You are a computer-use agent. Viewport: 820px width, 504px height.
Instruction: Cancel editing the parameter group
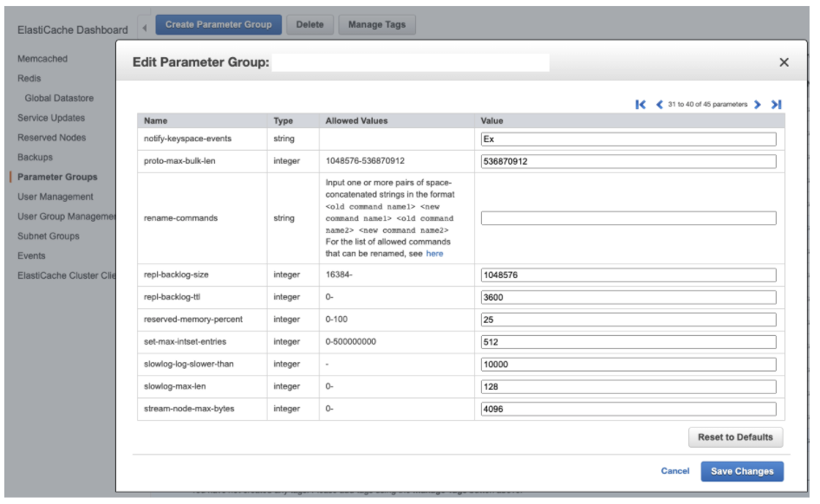point(674,470)
